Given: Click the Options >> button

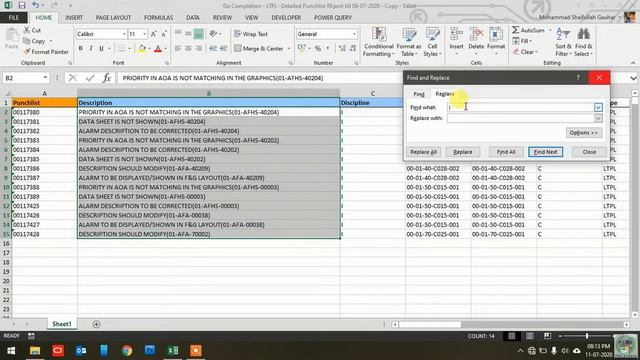Looking at the screenshot, I should pyautogui.click(x=584, y=133).
